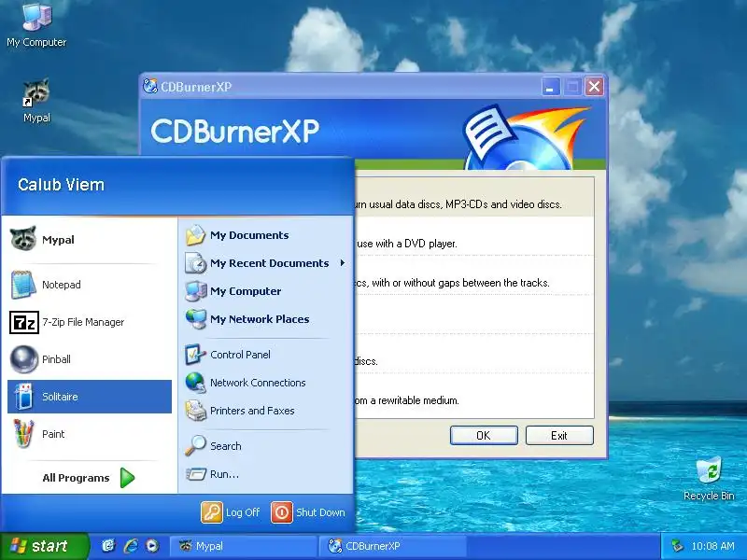This screenshot has width=747, height=560.
Task: Click the My Computer monitor icon in Start menu
Action: pyautogui.click(x=195, y=291)
